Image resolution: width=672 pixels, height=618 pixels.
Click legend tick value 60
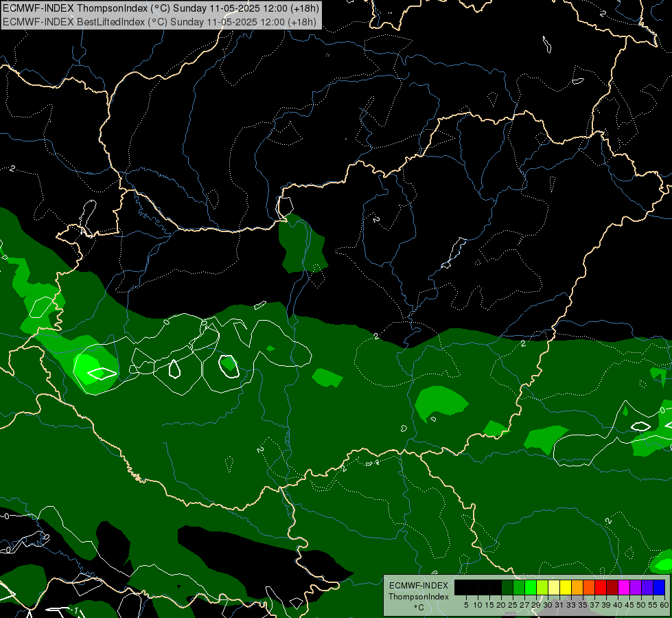(x=664, y=605)
